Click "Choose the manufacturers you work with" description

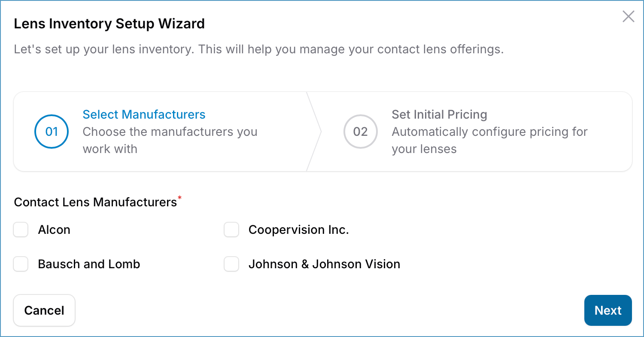(170, 140)
